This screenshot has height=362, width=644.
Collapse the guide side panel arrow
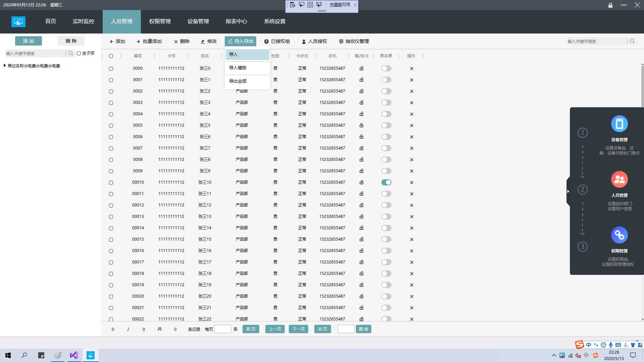click(568, 191)
